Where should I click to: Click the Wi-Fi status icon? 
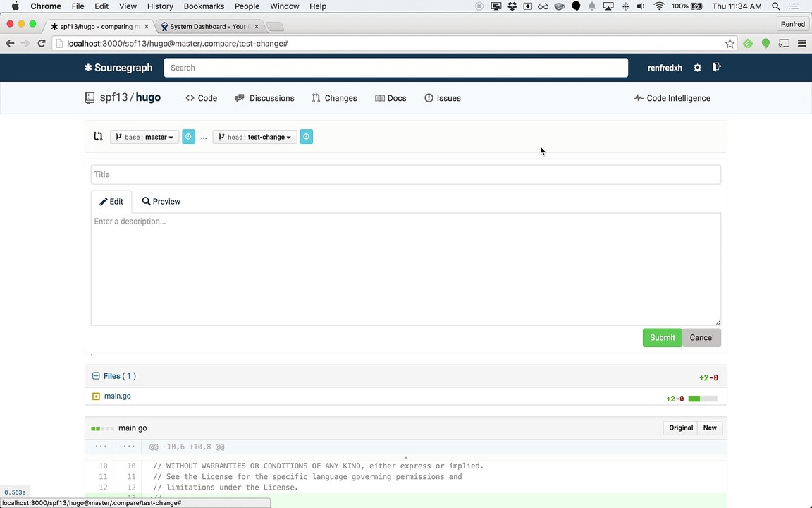(659, 6)
